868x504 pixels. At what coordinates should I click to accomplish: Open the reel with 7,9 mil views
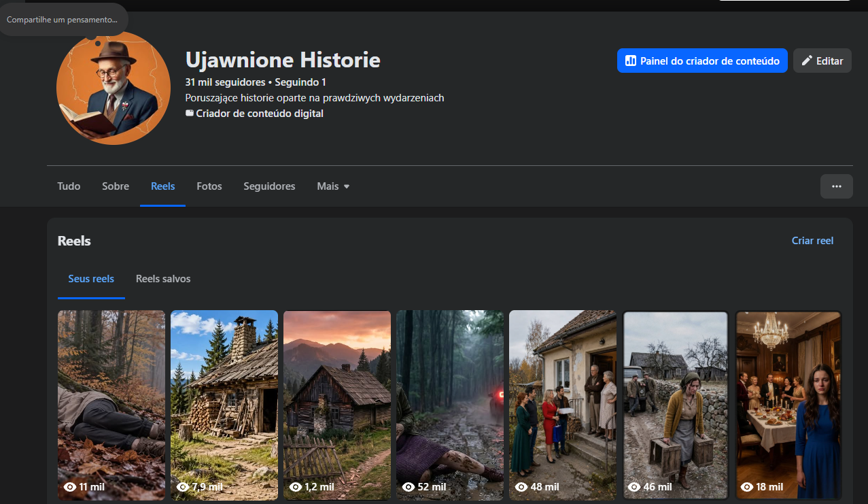(224, 405)
